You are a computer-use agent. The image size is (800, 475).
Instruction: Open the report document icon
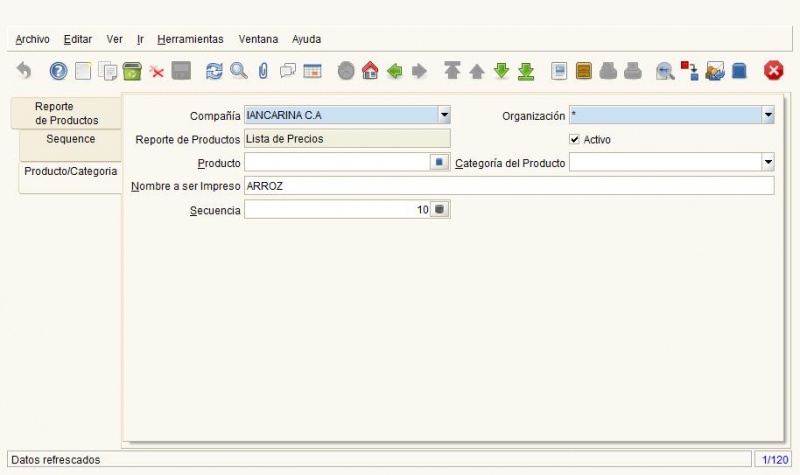pos(559,70)
